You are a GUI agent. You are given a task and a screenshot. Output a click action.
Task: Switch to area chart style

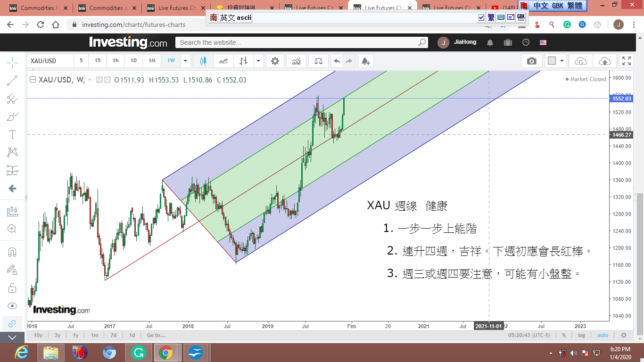[x=223, y=61]
